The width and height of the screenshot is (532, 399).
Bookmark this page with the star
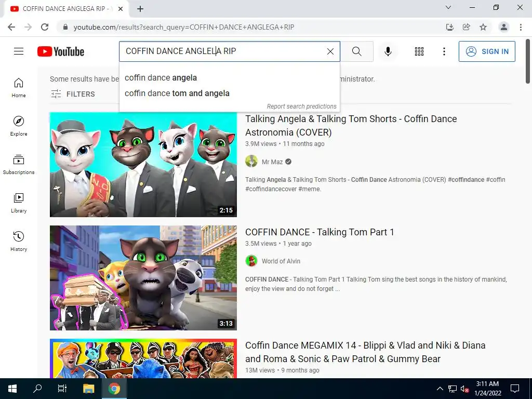[483, 27]
